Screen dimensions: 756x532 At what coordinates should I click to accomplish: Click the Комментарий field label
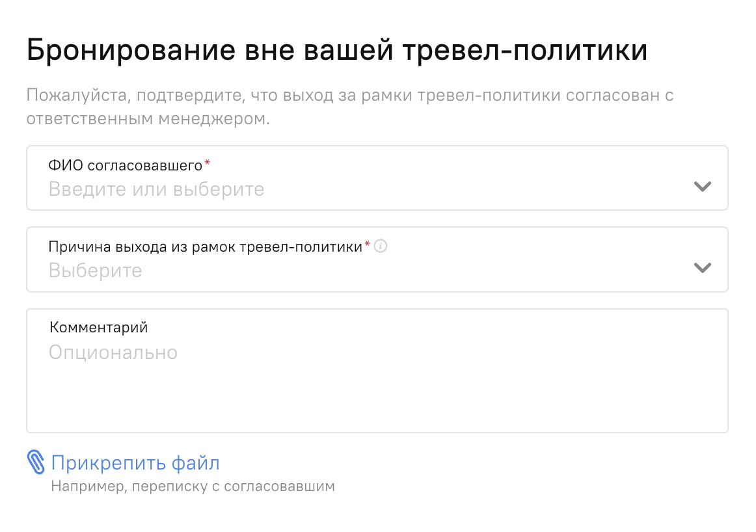(x=98, y=328)
